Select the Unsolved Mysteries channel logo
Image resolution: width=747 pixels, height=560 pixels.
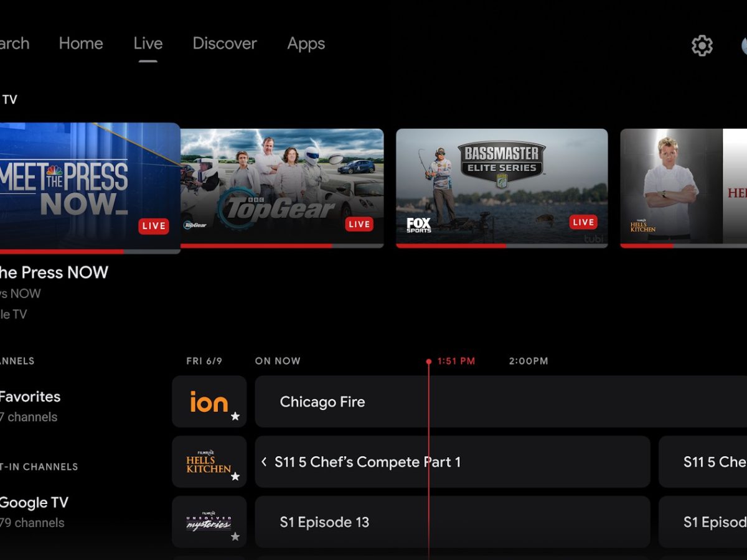click(209, 522)
